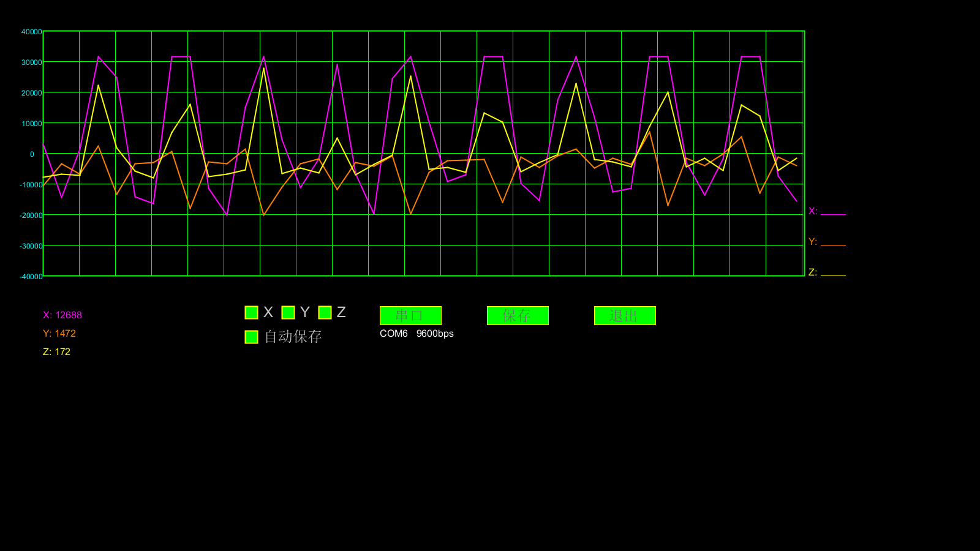Screen dimensions: 980x551
Task: Click the -10000 axis label
Action: point(31,185)
